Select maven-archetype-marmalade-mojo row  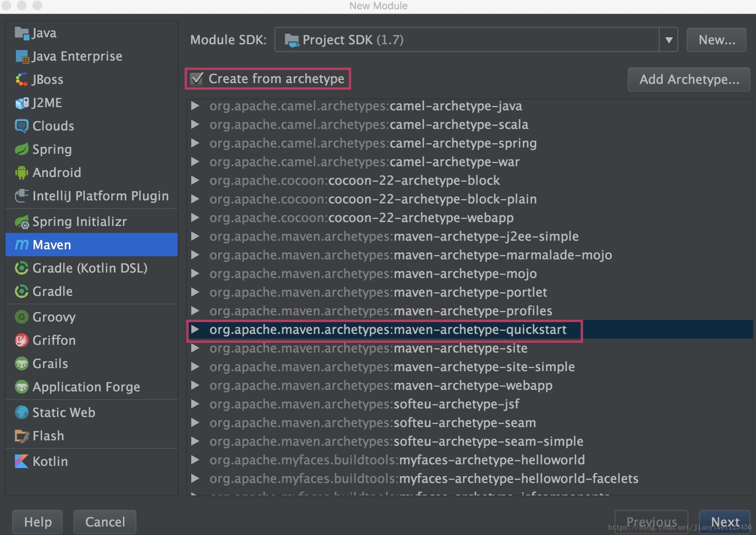point(469,255)
